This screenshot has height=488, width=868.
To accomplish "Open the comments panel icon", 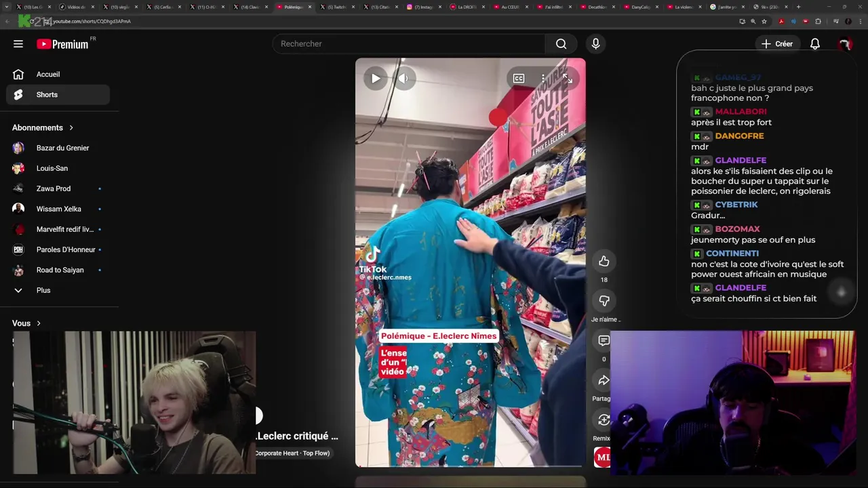I will point(604,340).
